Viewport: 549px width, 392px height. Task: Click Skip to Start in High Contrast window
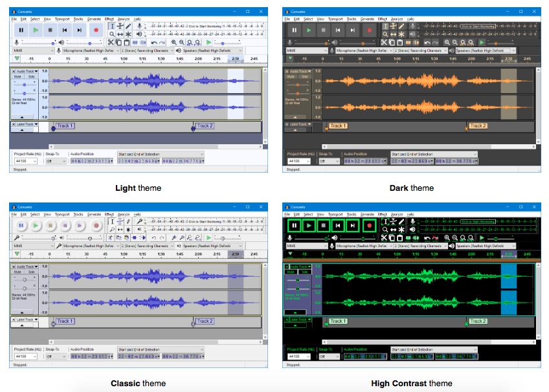tap(337, 226)
